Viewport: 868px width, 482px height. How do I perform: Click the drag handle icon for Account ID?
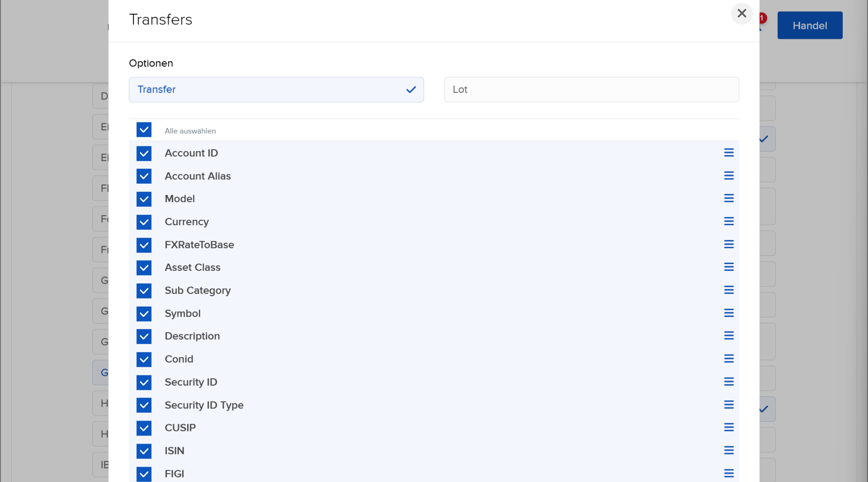[x=728, y=153]
